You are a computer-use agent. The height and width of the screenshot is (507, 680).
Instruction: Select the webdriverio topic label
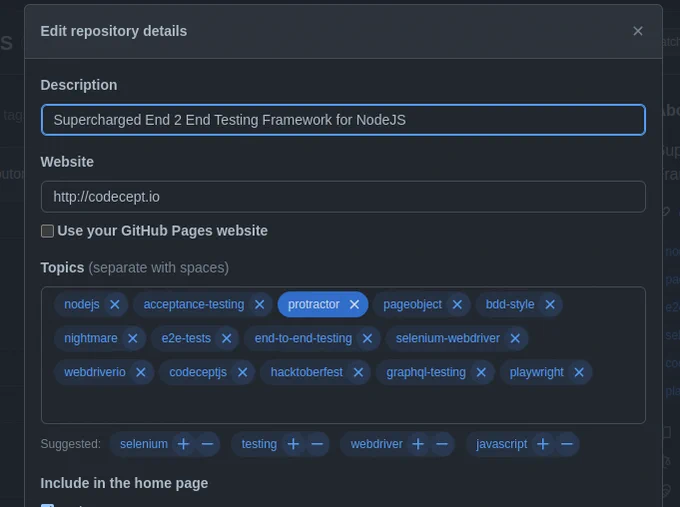coord(95,372)
